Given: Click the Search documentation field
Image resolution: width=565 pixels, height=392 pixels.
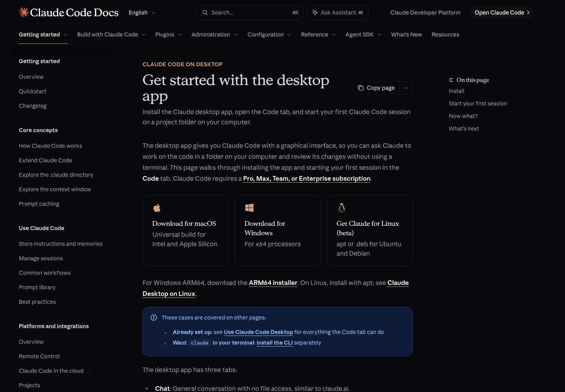Looking at the screenshot, I should (250, 13).
